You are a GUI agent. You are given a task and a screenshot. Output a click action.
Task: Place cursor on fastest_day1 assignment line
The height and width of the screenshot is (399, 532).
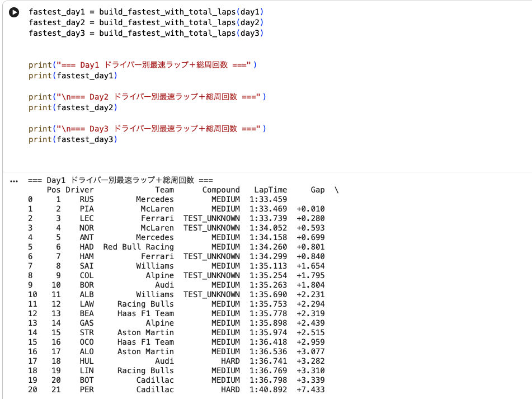click(145, 12)
